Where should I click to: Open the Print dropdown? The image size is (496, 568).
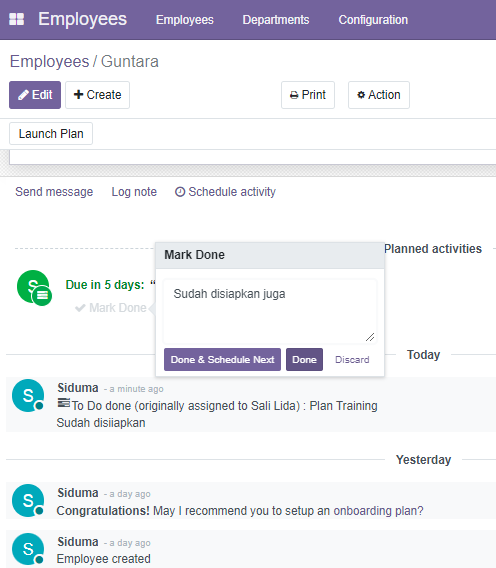pos(308,95)
